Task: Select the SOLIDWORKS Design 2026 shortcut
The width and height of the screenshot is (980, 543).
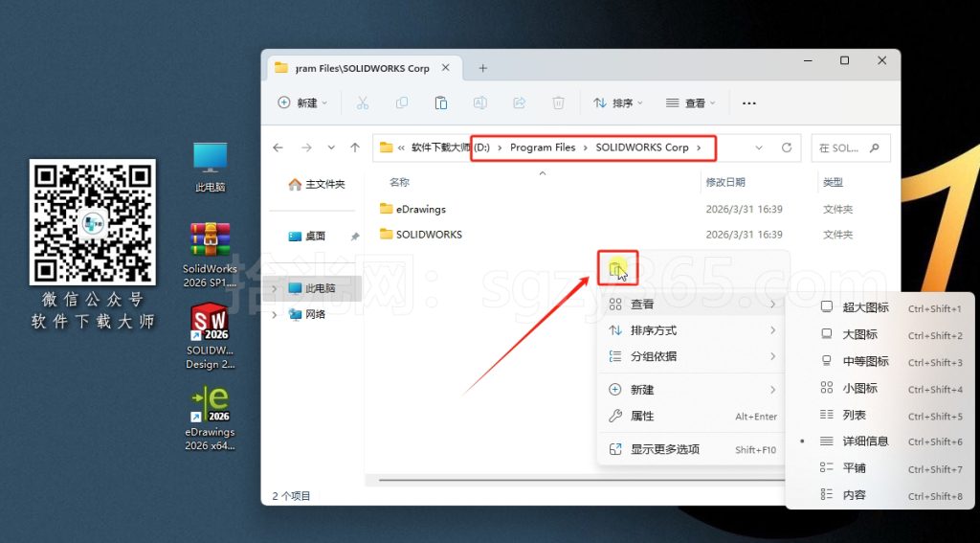Action: (210, 336)
